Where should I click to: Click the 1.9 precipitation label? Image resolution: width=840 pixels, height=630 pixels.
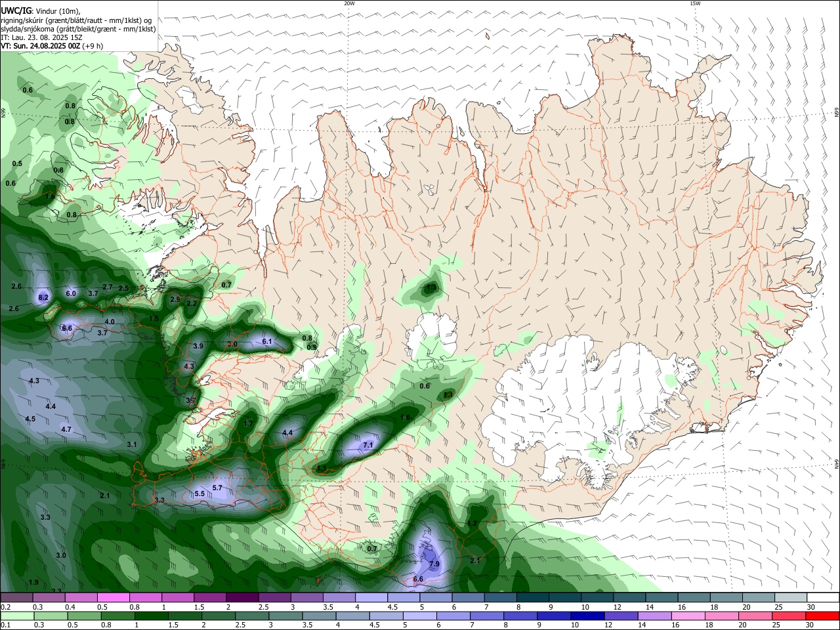point(33,582)
